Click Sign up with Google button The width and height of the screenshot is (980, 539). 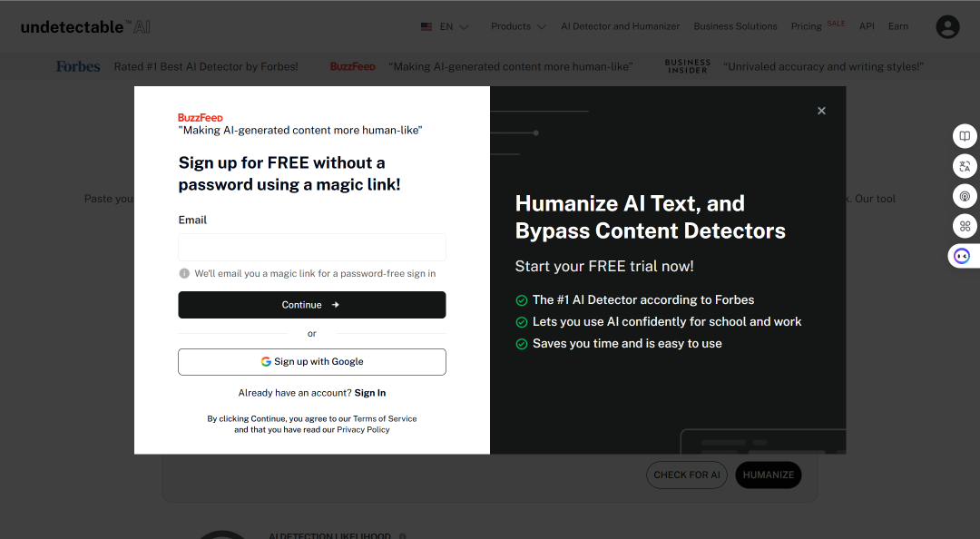tap(312, 361)
